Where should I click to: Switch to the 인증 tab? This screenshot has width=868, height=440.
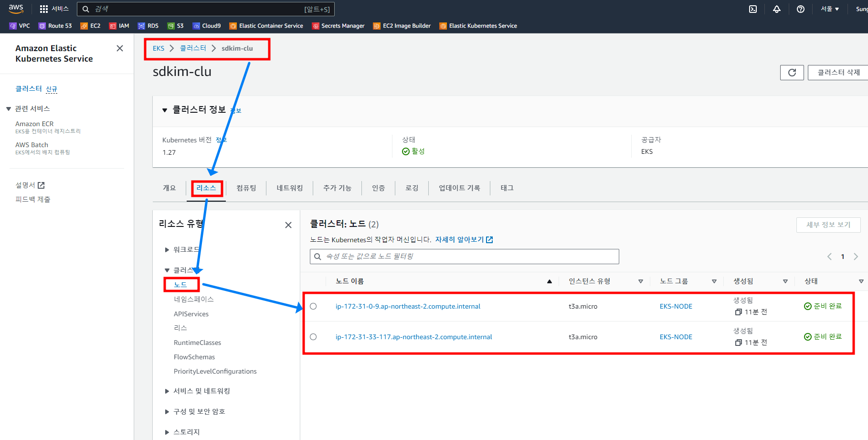(x=379, y=188)
